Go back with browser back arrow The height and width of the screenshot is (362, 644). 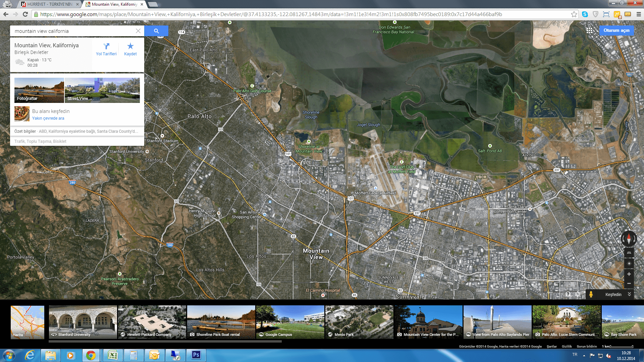[x=6, y=14]
